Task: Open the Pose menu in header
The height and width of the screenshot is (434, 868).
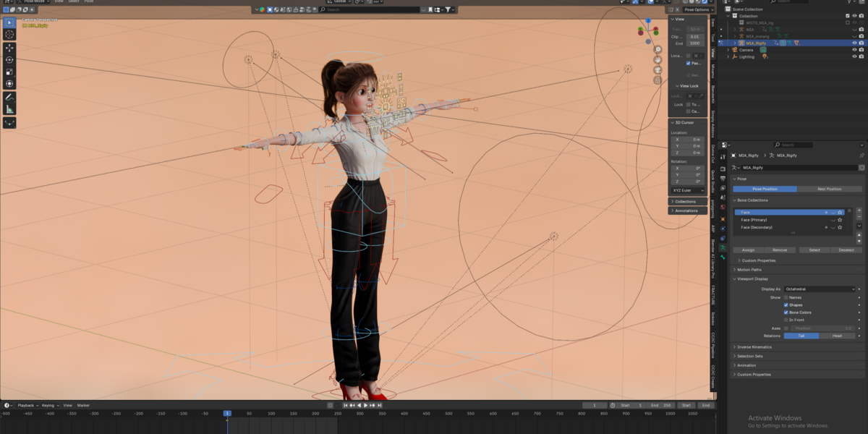Action: pyautogui.click(x=89, y=1)
